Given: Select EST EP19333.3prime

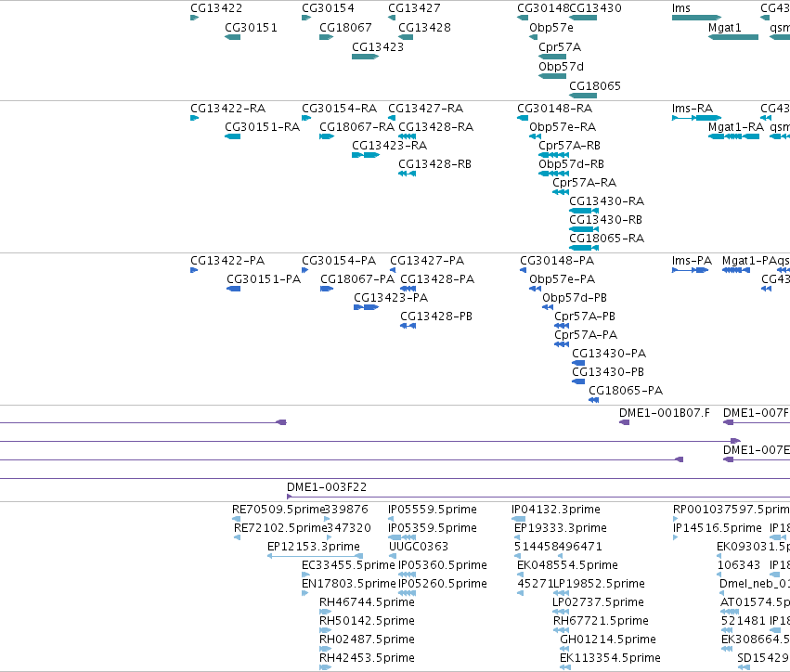Looking at the screenshot, I should tap(517, 537).
